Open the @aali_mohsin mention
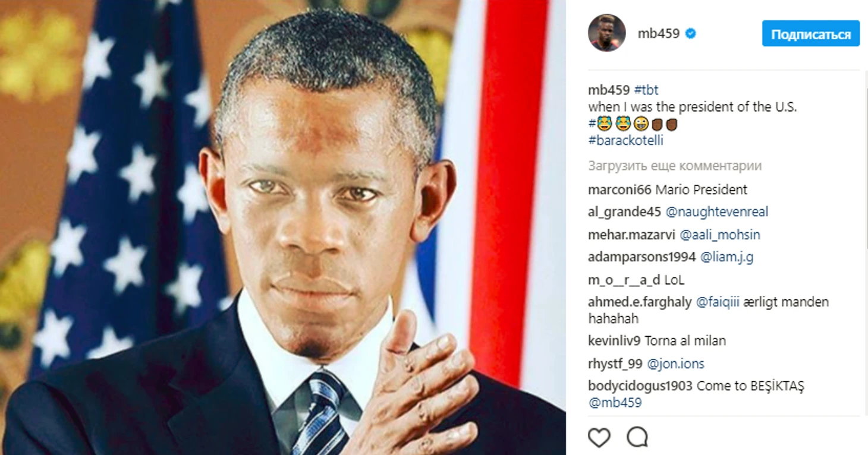The image size is (868, 455). click(x=720, y=235)
